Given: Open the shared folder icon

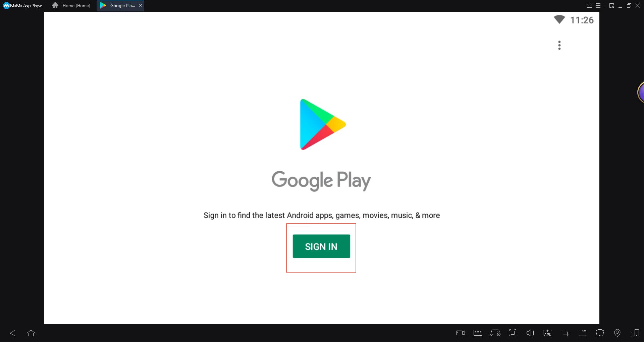Looking at the screenshot, I should [583, 333].
